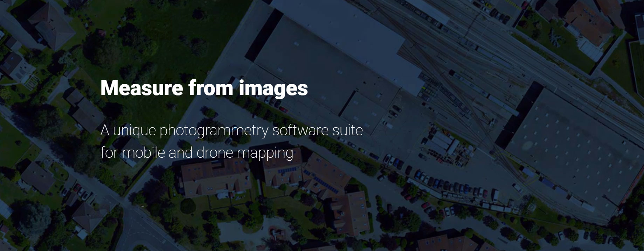Image resolution: width=644 pixels, height=251 pixels.
Task: Select the text "A unique photogrammetry software suite"
Action: tap(231, 130)
